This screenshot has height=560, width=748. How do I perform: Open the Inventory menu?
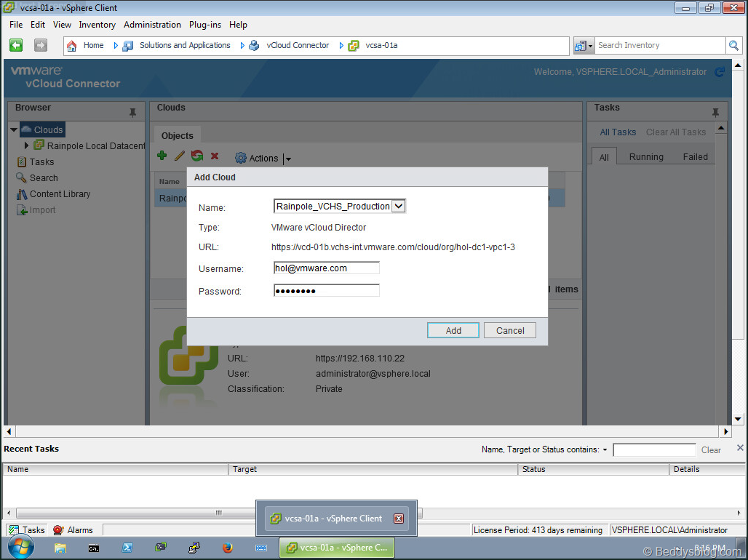pyautogui.click(x=98, y=25)
